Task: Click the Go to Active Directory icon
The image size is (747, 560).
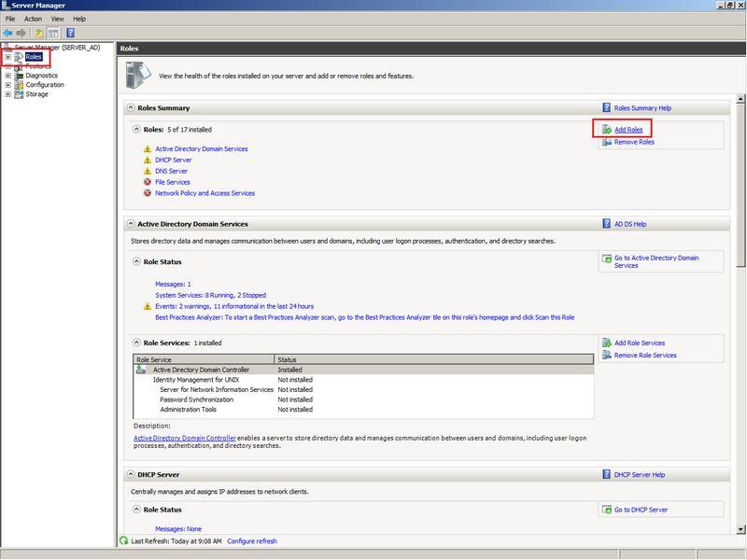Action: pyautogui.click(x=606, y=259)
